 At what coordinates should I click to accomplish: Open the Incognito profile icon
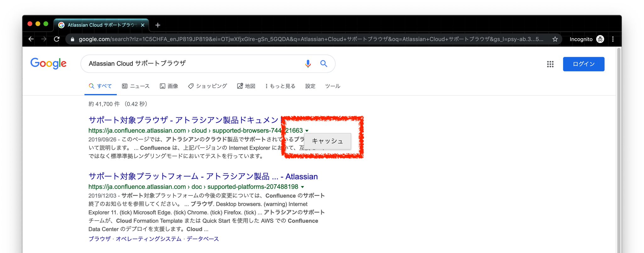pyautogui.click(x=600, y=39)
